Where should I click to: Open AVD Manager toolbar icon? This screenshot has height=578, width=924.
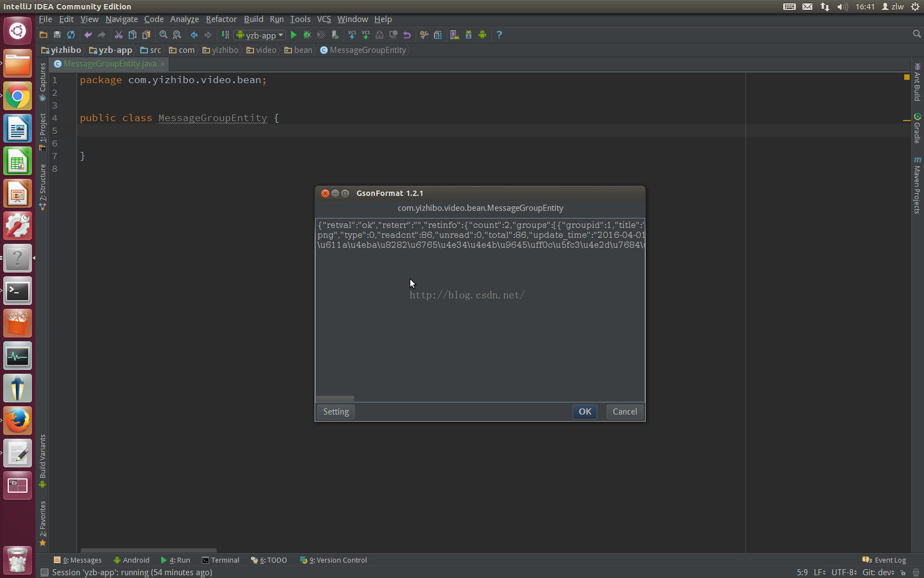[455, 35]
